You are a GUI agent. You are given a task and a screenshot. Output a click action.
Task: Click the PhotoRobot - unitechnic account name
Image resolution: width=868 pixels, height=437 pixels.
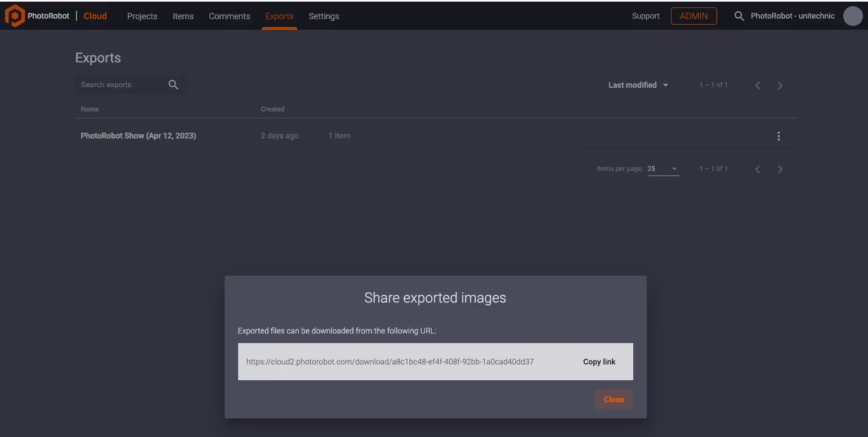click(793, 16)
